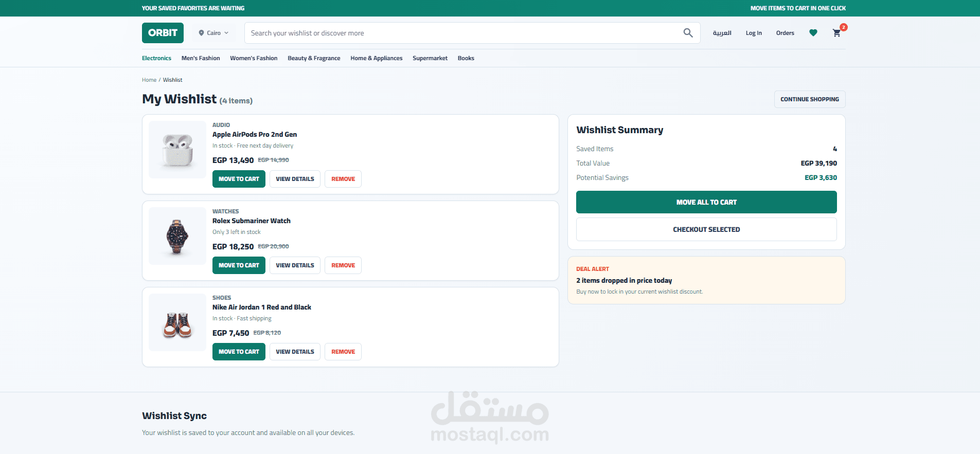Screen dimensions: 980x454
Task: Open Supermarket category
Action: pyautogui.click(x=430, y=58)
